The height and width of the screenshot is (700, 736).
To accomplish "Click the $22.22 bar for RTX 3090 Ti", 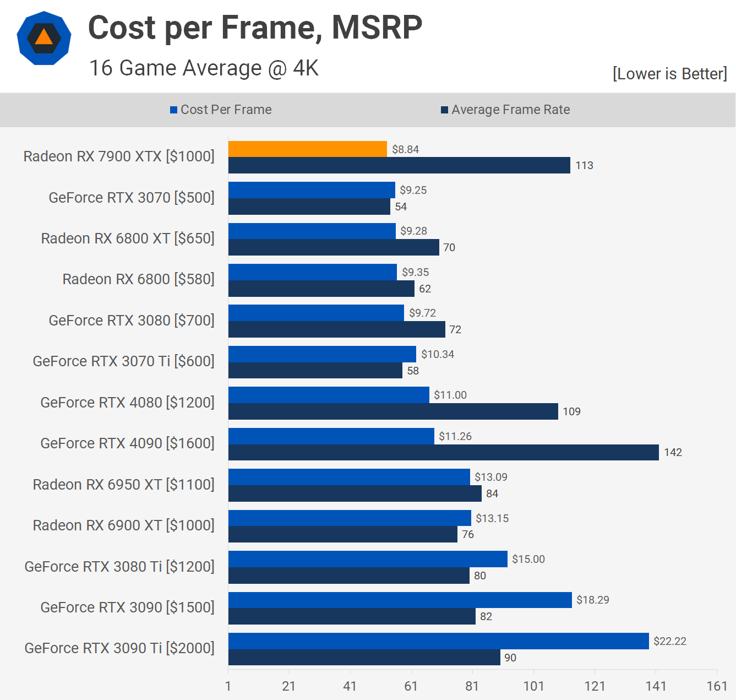I will point(438,641).
